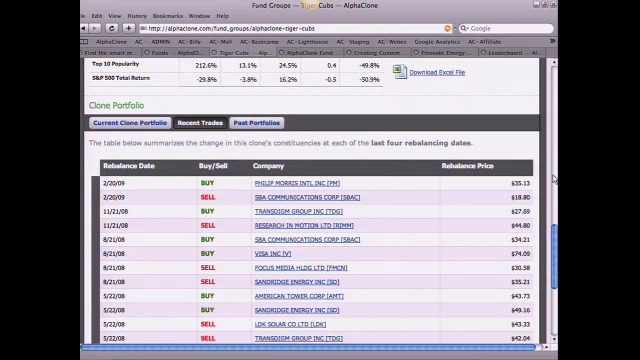The height and width of the screenshot is (360, 640).
Task: Switch to the 'Find the smart m...' browser tab
Action: coord(110,53)
